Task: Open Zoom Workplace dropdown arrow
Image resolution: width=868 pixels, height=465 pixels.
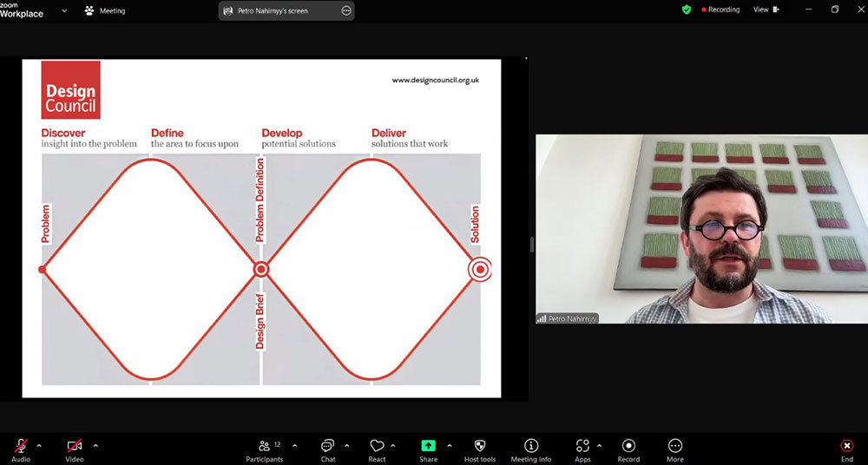Action: (x=64, y=10)
